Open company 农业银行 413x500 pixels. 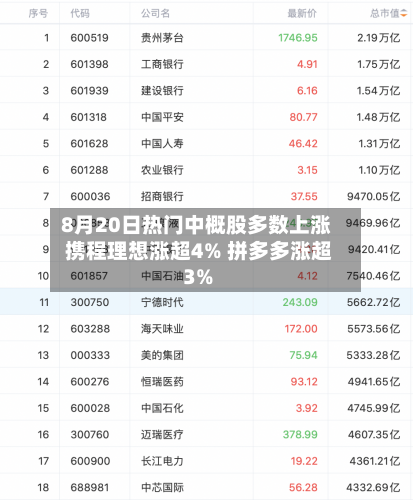point(162,170)
